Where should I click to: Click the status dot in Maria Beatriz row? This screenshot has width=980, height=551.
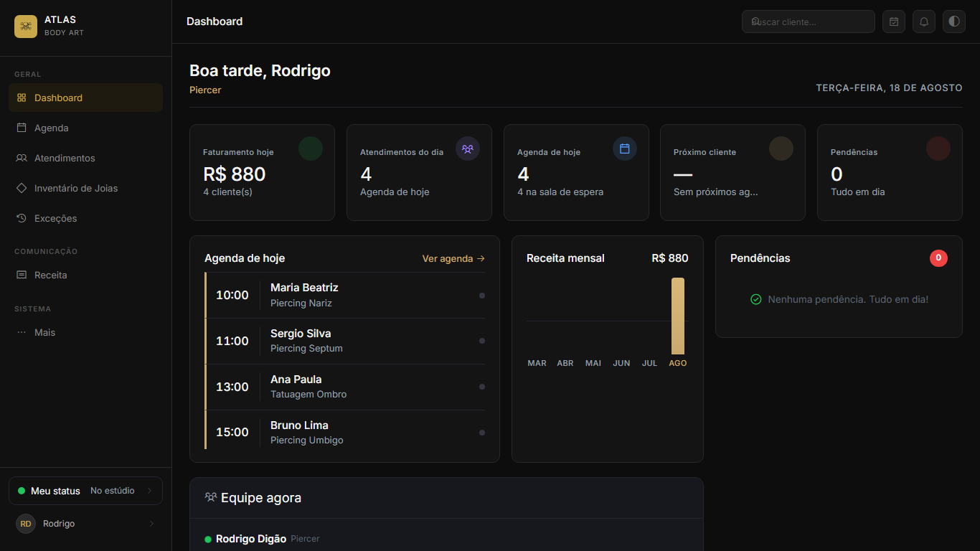click(482, 295)
